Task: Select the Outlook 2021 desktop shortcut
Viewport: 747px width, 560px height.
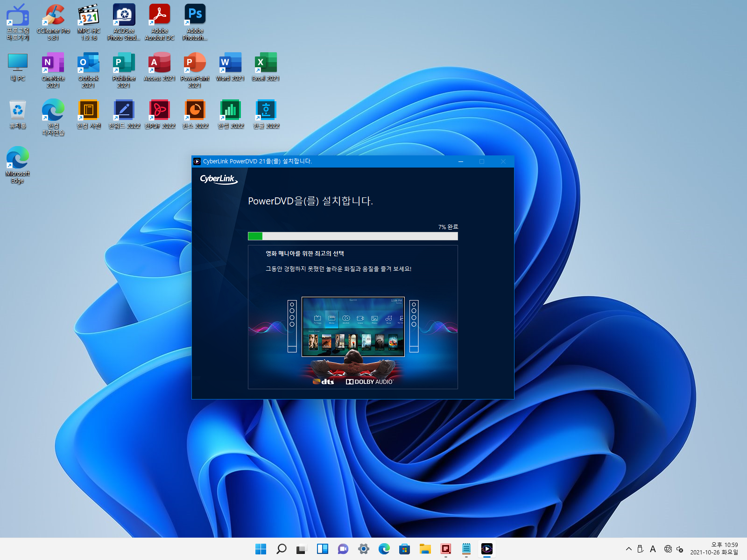Action: tap(89, 70)
